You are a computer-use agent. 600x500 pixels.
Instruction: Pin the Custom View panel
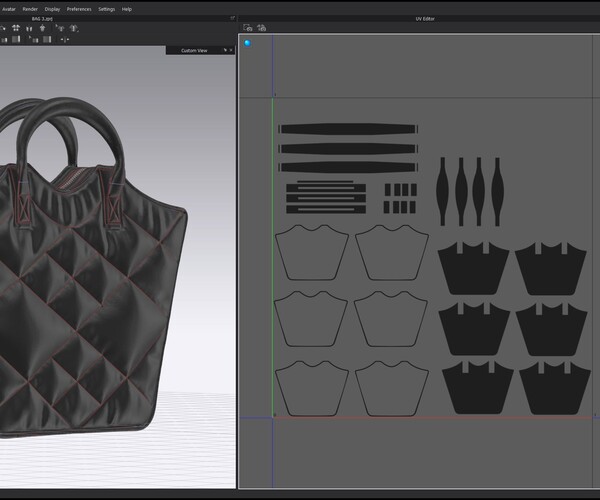tap(225, 50)
